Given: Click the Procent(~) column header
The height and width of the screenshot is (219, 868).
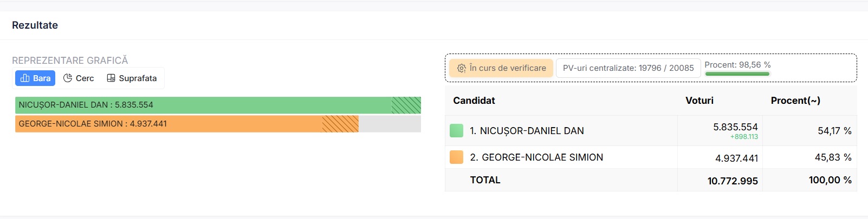Looking at the screenshot, I should tap(795, 101).
